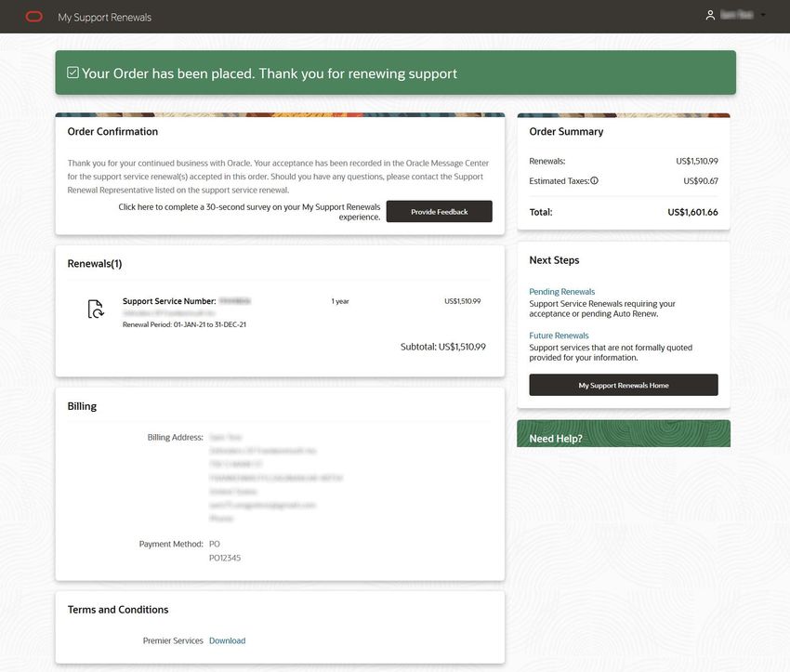Click the Provide Feedback button

[439, 212]
